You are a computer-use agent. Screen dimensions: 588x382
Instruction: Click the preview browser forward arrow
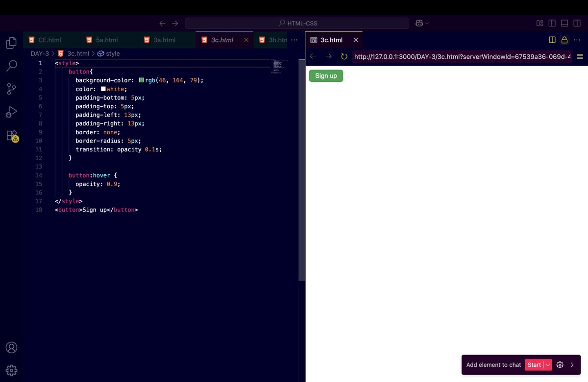click(329, 56)
